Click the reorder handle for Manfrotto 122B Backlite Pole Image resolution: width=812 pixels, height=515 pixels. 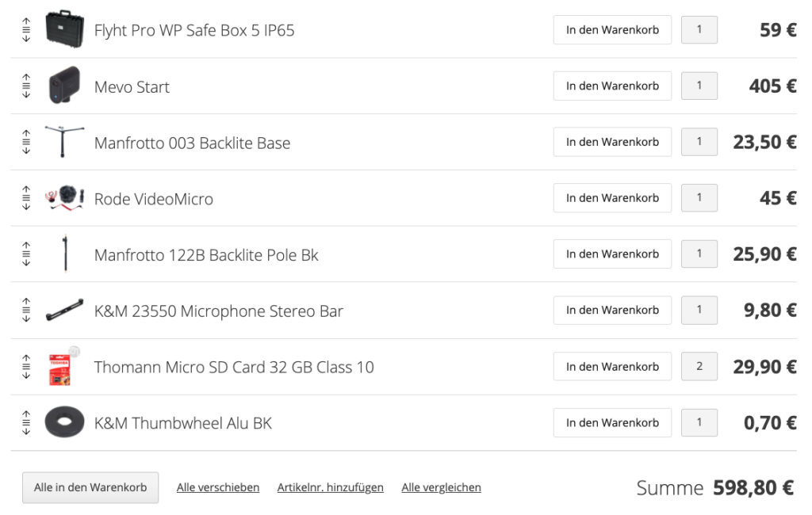[26, 254]
